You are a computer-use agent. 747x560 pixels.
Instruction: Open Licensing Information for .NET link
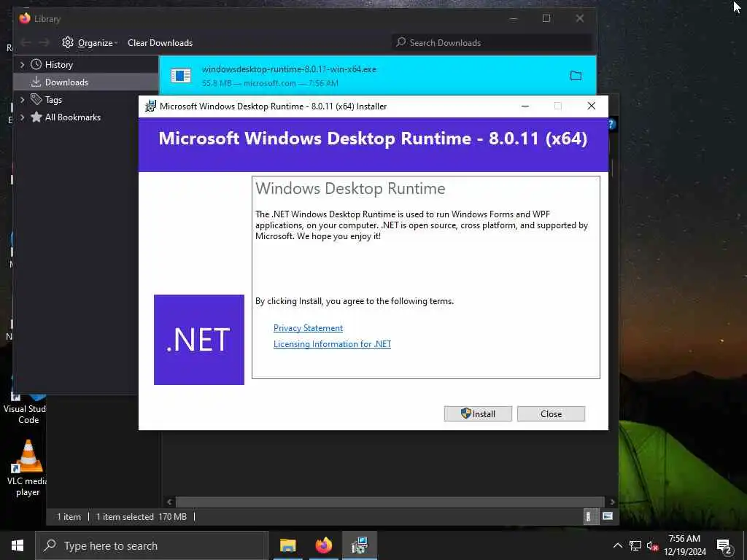point(332,344)
